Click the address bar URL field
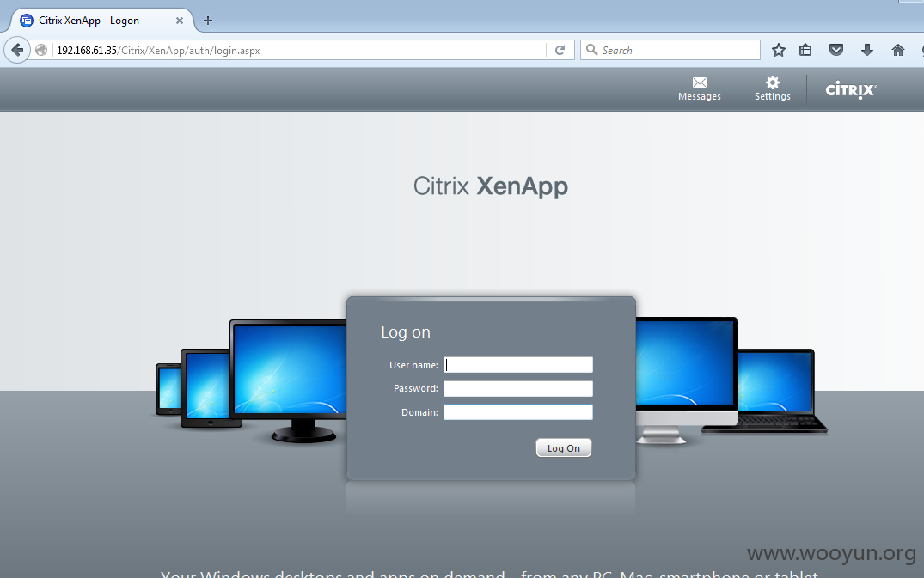The width and height of the screenshot is (924, 578). tap(301, 50)
